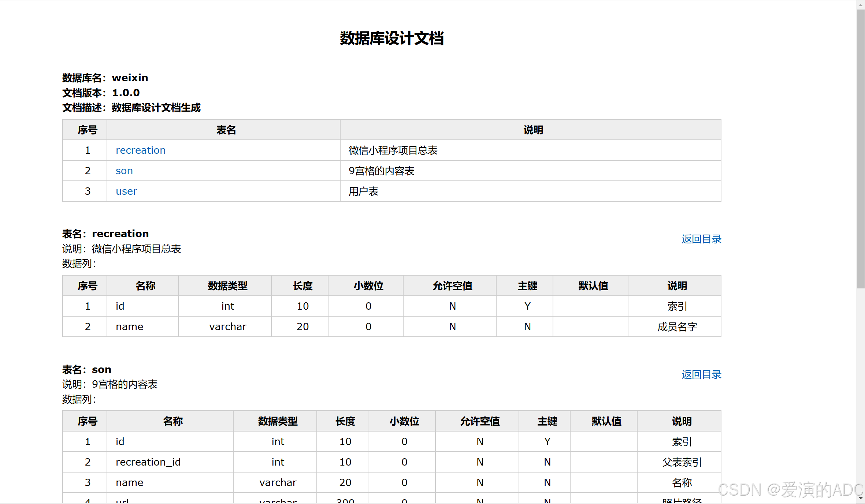Click the 1.0.0 document version text
Viewport: 865px width, 504px height.
(126, 93)
